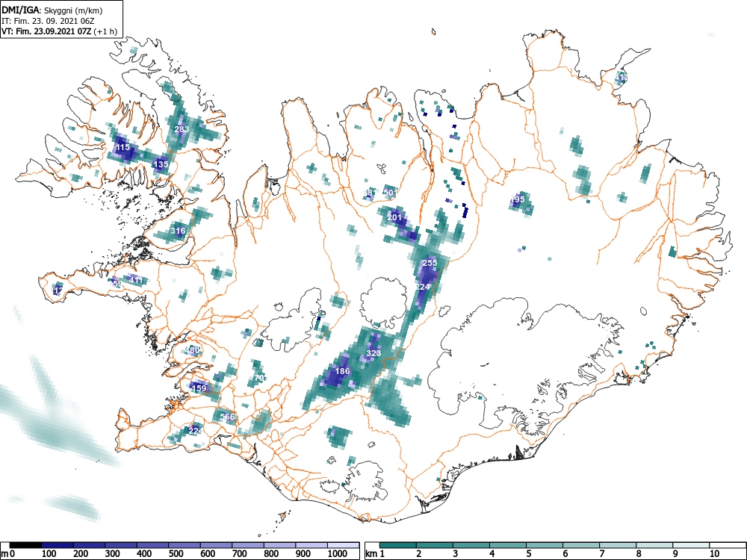Click the 323 visibility value on the map

pos(373,353)
